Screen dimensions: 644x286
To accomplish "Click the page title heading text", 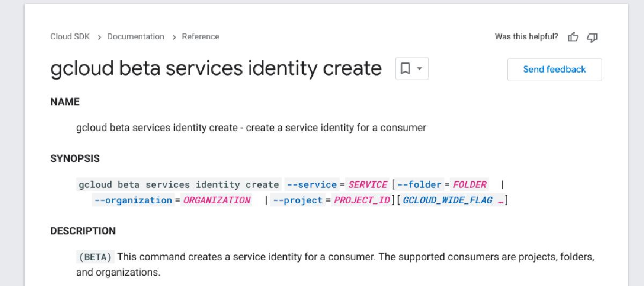I will coord(216,69).
